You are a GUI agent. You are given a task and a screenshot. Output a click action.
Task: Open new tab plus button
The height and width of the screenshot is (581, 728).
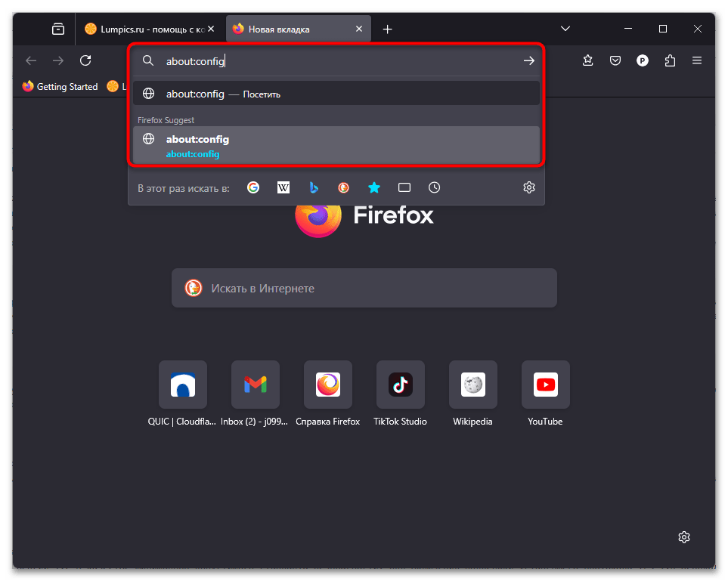tap(387, 29)
